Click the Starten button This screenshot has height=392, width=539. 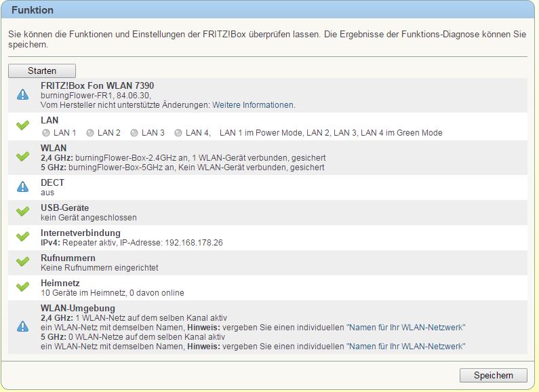[x=42, y=71]
